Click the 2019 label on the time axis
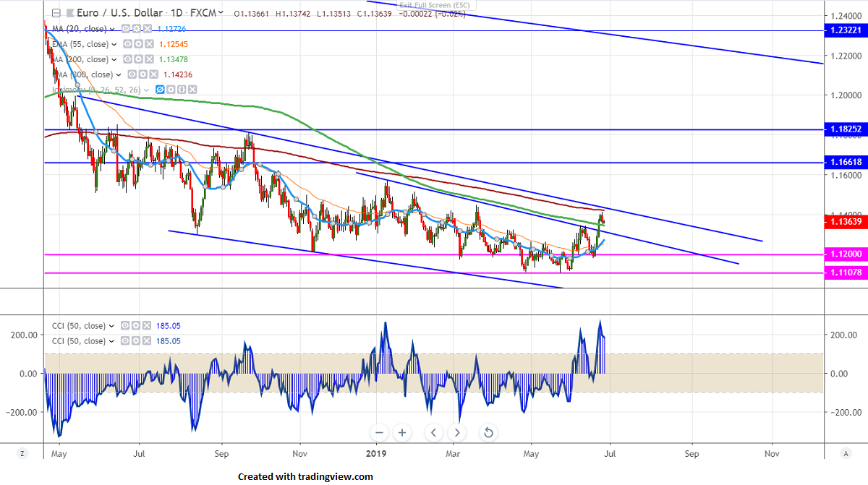 pyautogui.click(x=377, y=454)
